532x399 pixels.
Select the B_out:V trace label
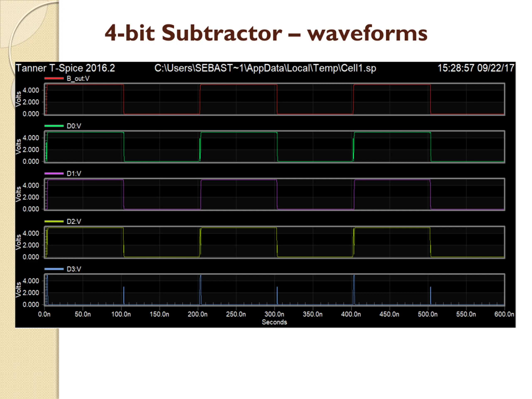pos(78,79)
